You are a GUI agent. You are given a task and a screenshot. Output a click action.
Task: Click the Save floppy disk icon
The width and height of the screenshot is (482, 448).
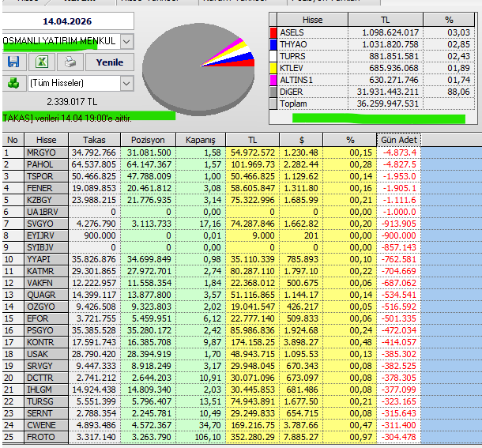[x=13, y=62]
